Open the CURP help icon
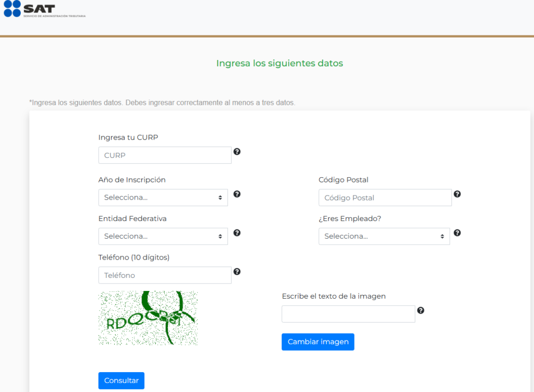The image size is (534, 392). click(x=237, y=151)
